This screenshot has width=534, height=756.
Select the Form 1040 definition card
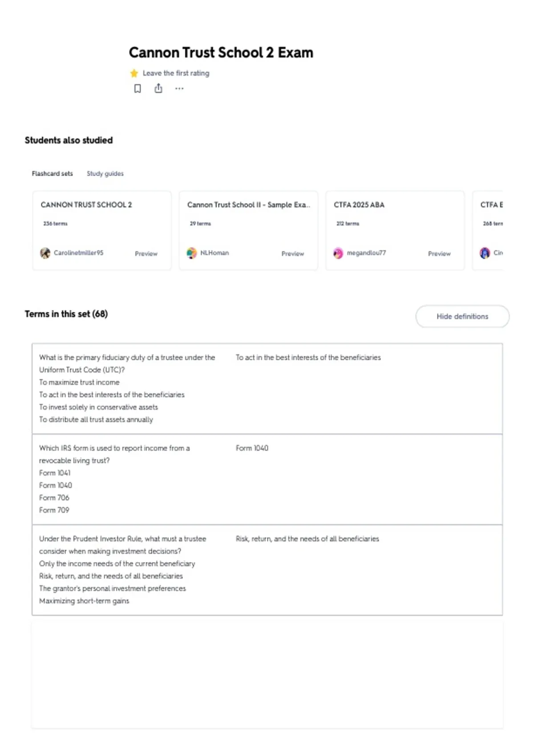(267, 479)
